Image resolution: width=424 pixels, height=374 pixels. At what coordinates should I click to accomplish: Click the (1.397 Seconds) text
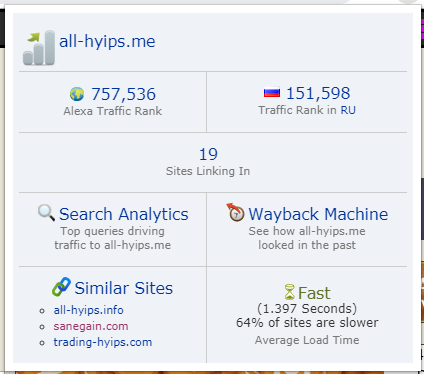tap(307, 309)
